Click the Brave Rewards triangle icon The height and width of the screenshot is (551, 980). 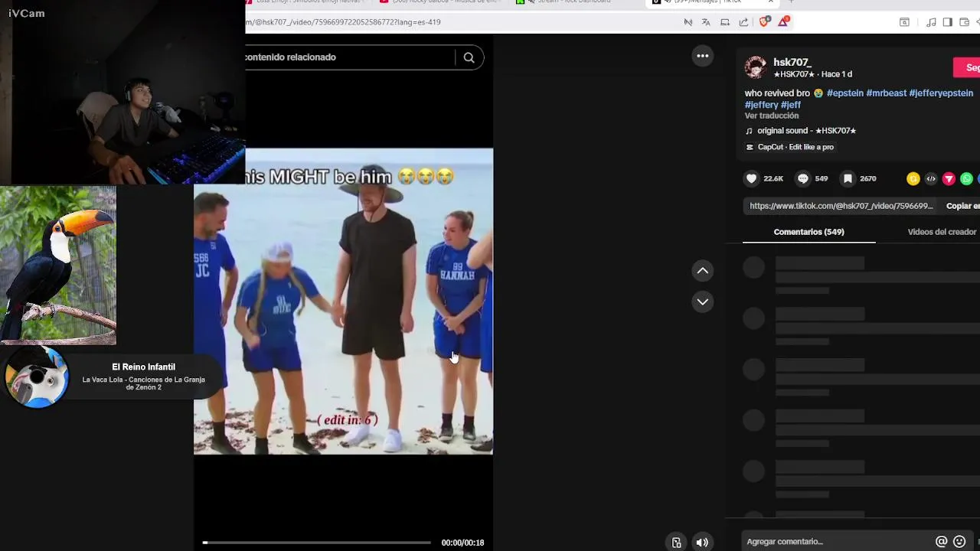[x=782, y=22]
